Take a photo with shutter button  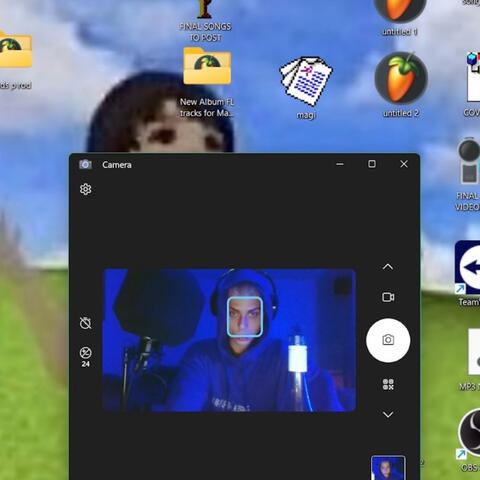click(x=388, y=340)
